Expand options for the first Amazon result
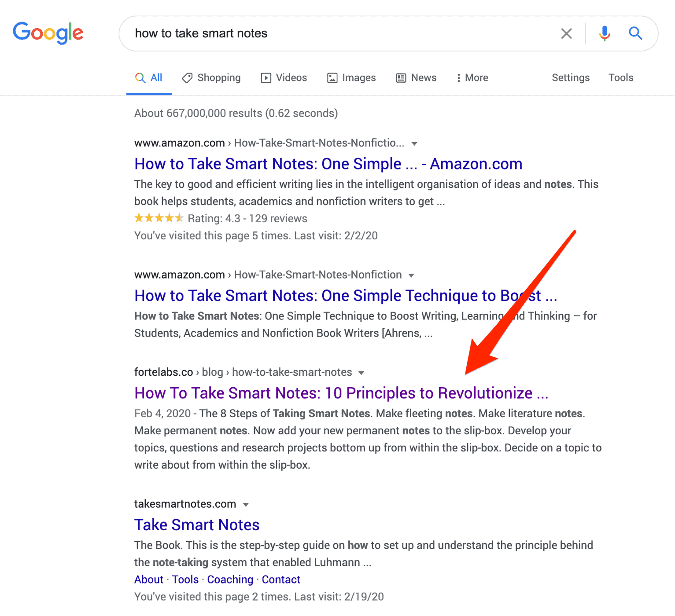This screenshot has width=675, height=616. tap(414, 143)
